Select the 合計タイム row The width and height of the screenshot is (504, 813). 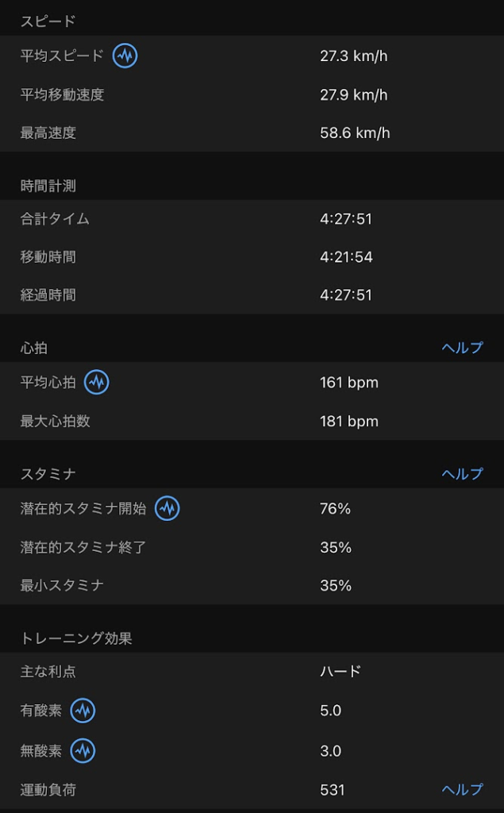(x=252, y=219)
